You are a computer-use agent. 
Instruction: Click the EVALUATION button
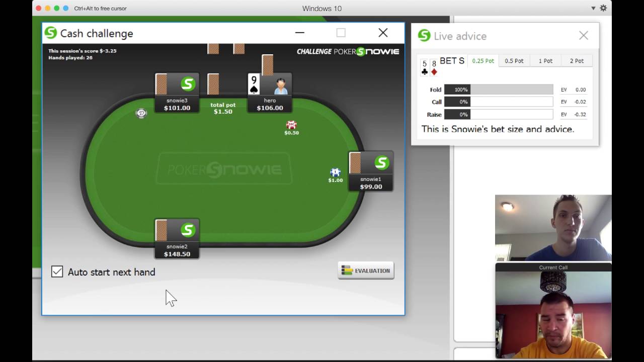point(366,270)
